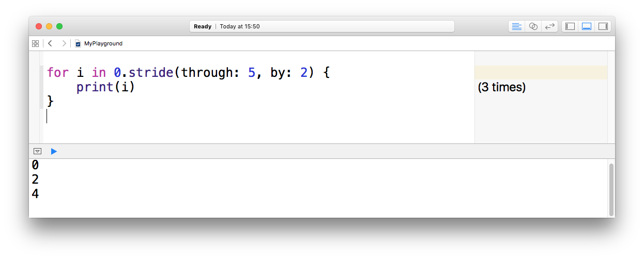Collapse the console with the disclosure button

pyautogui.click(x=37, y=151)
